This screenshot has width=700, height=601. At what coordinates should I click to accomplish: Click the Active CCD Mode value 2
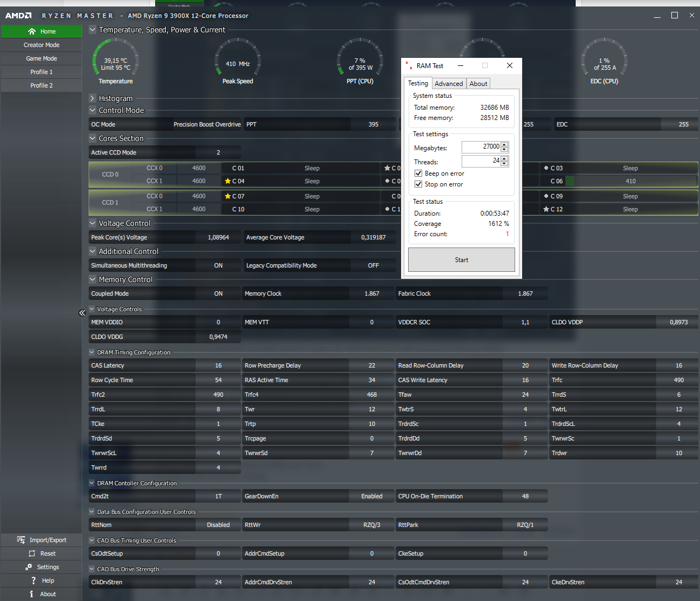click(218, 152)
